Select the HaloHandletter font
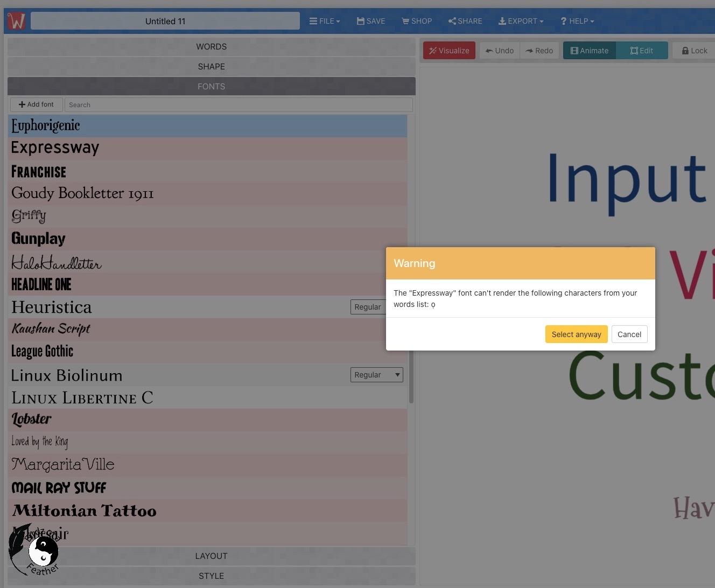 click(197, 262)
